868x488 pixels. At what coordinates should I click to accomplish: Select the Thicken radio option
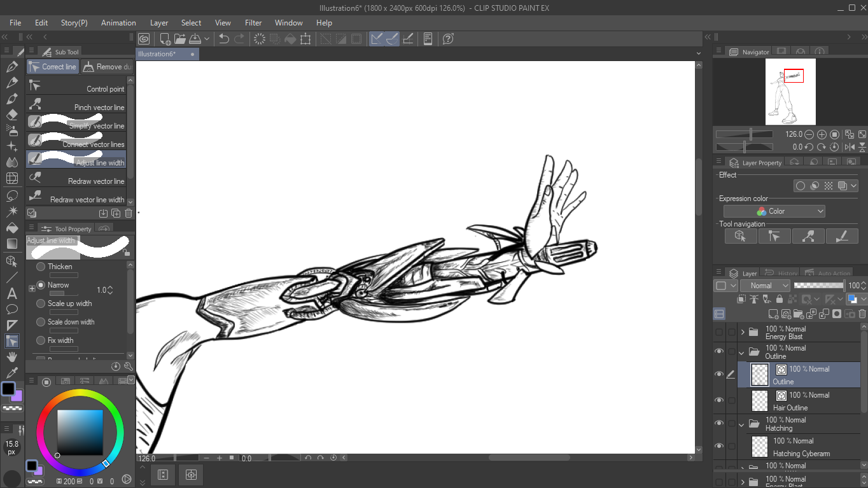pyautogui.click(x=41, y=267)
